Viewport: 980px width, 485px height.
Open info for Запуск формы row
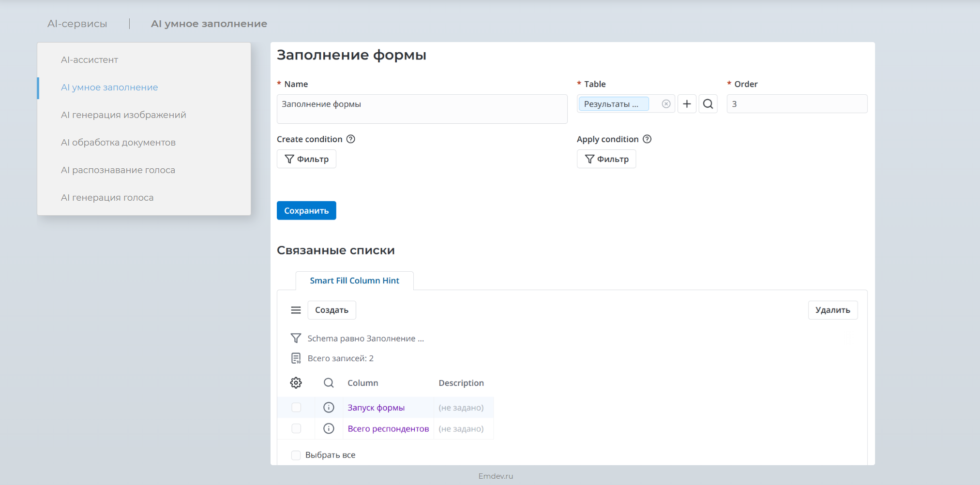pos(329,408)
